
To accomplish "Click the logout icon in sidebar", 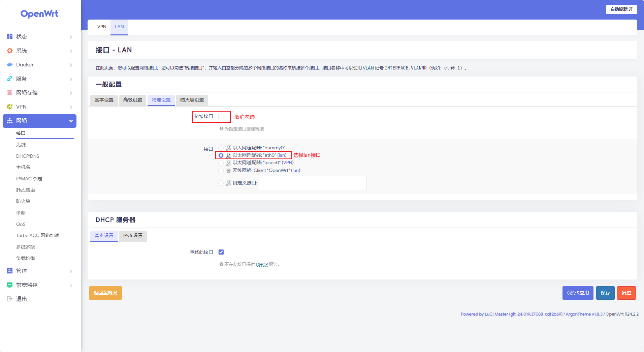I will (x=10, y=299).
